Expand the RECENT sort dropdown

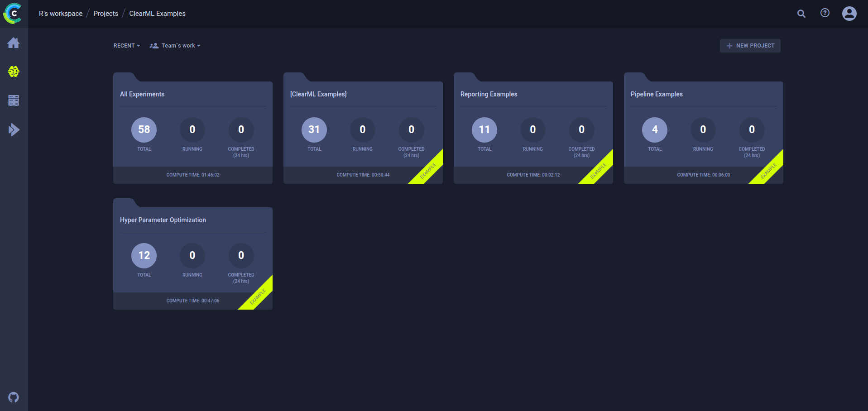point(127,46)
